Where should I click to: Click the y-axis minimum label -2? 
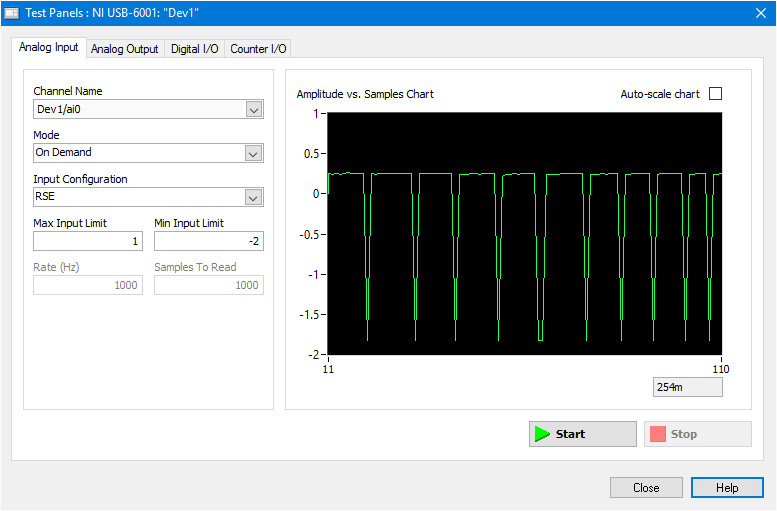pyautogui.click(x=314, y=354)
